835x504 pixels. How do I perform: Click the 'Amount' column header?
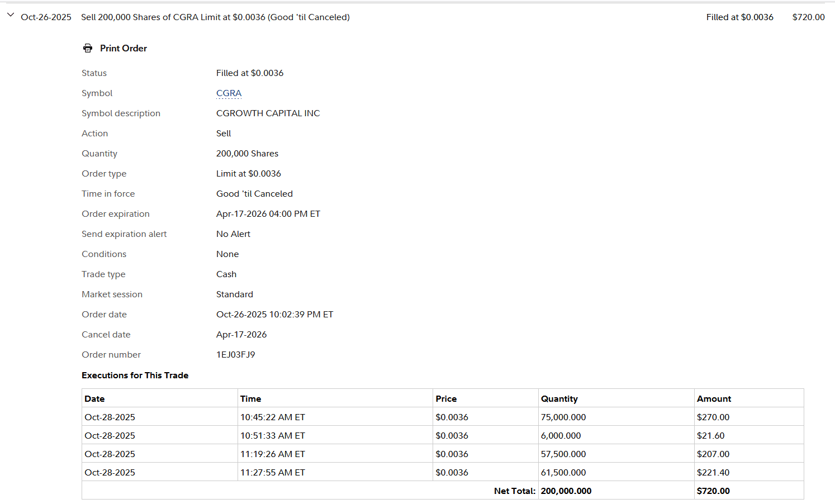pyautogui.click(x=714, y=399)
